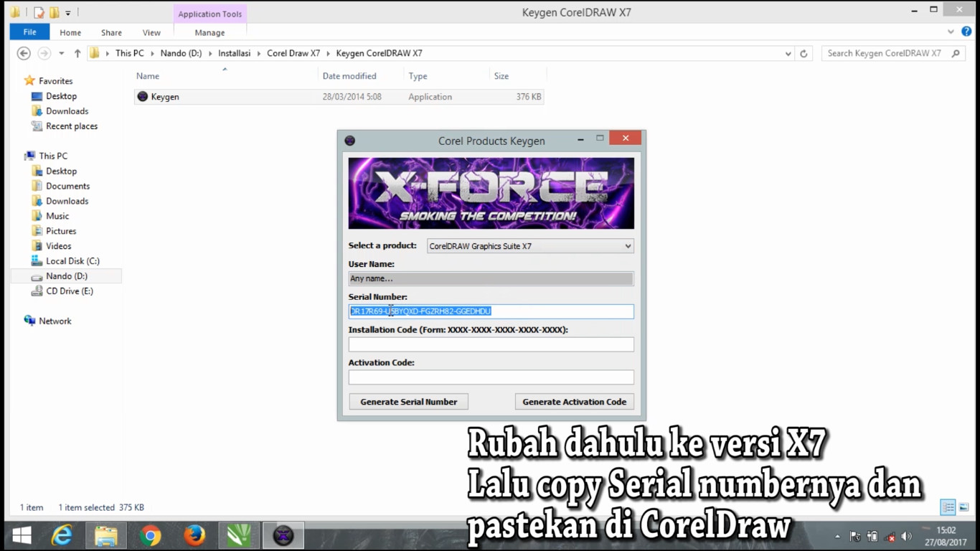Open Music folder in sidebar
This screenshot has width=980, height=551.
coord(57,217)
